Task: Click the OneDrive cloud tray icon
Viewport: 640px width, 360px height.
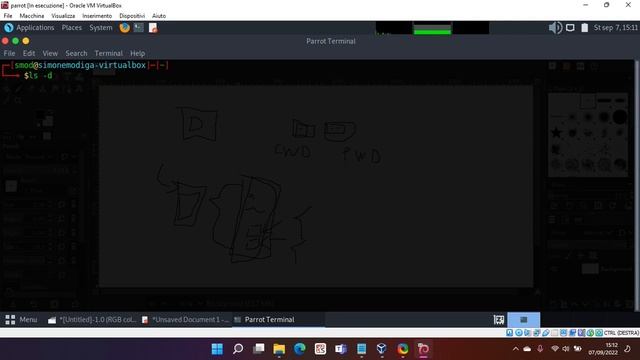Action: pyautogui.click(x=527, y=349)
